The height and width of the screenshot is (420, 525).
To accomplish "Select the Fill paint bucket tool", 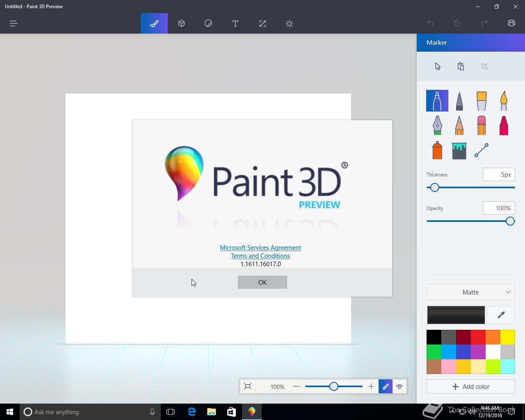I will (459, 150).
